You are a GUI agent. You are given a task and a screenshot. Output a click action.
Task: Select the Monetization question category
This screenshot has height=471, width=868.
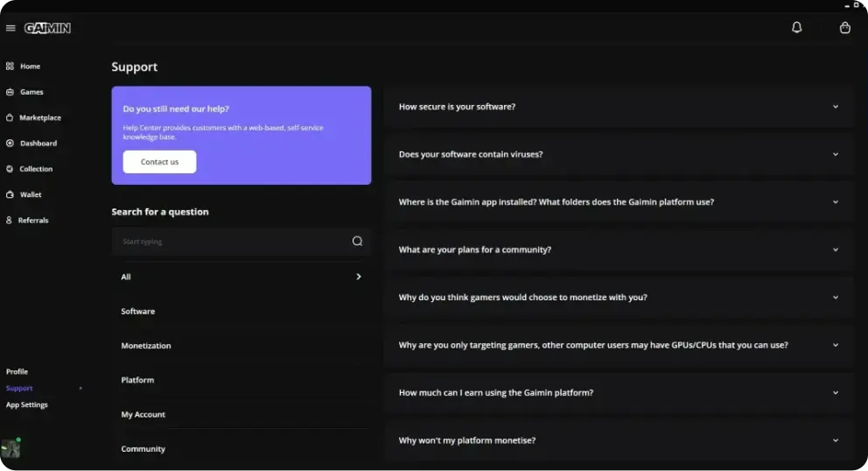pyautogui.click(x=146, y=346)
